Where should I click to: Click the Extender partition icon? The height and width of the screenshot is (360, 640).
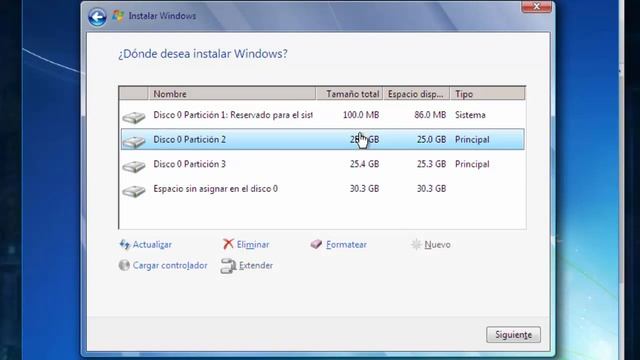228,266
